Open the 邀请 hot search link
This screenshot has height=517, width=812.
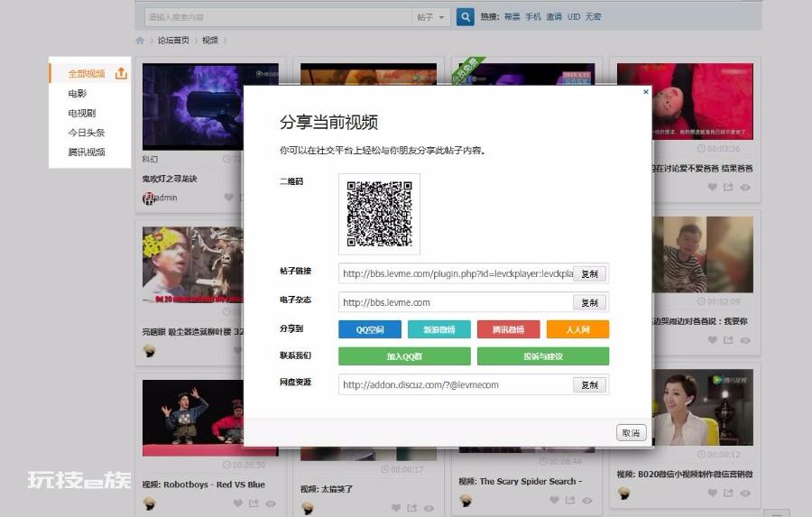pos(554,16)
